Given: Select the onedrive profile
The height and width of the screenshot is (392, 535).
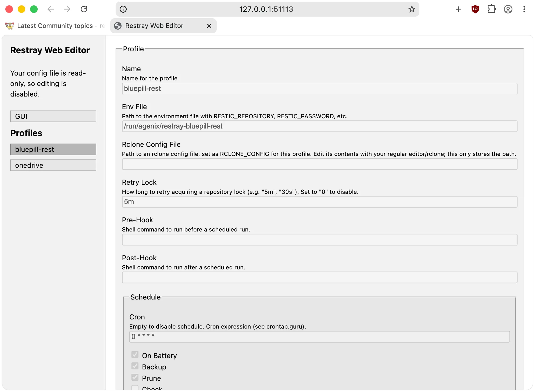Looking at the screenshot, I should tap(53, 165).
